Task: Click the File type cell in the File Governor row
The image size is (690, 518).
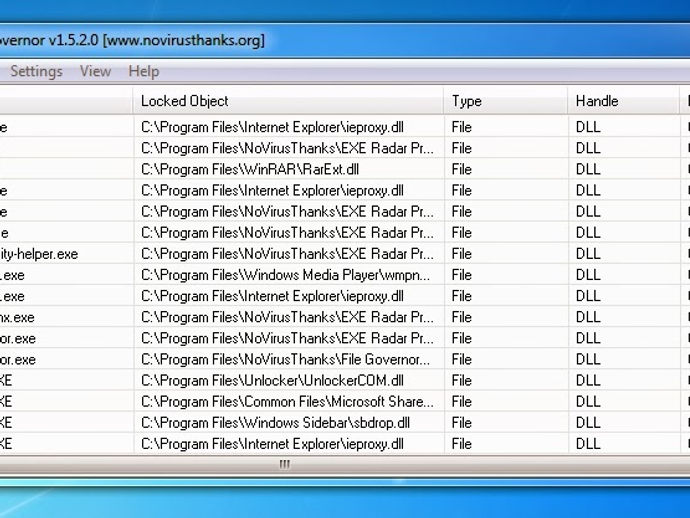Action: (x=462, y=360)
